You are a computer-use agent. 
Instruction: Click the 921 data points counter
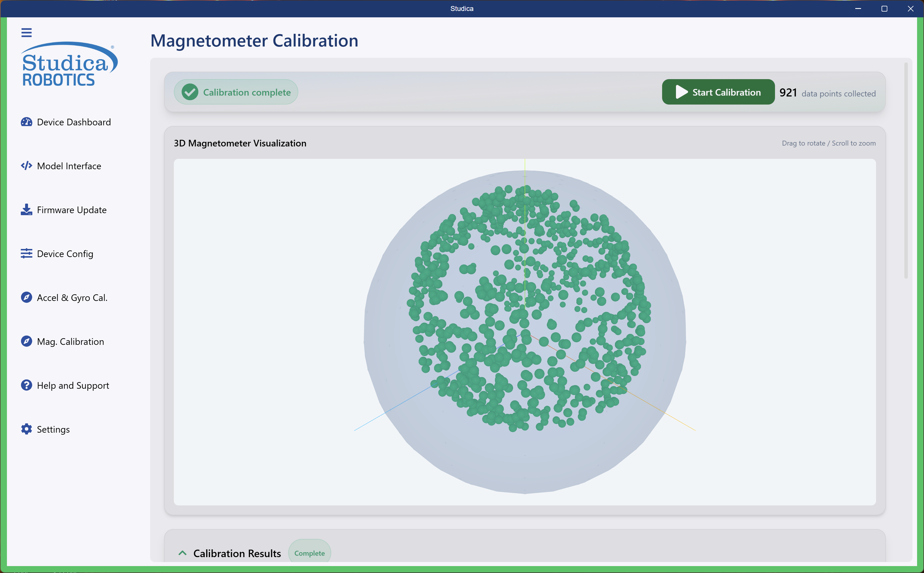788,92
